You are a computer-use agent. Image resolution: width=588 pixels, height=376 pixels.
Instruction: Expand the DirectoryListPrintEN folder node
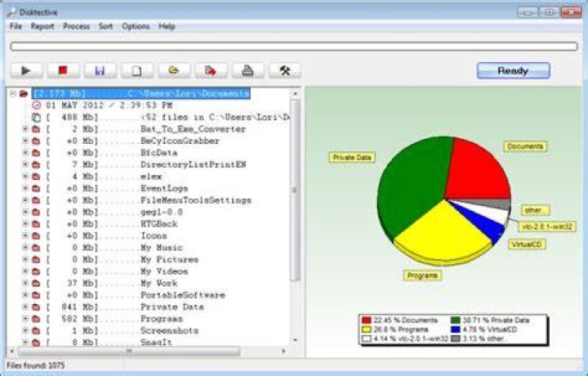[25, 164]
